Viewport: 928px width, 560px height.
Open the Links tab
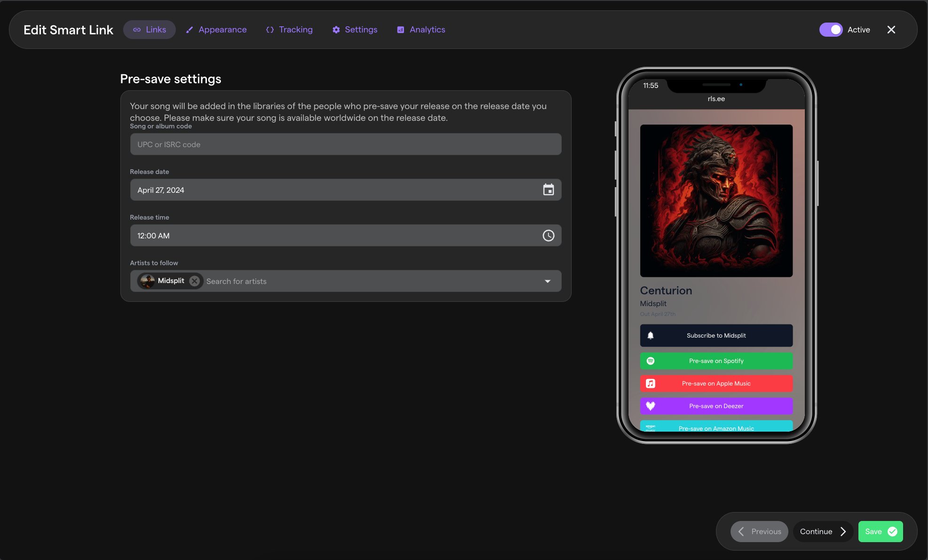pos(149,30)
